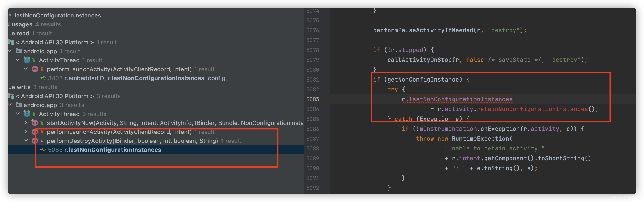The height and width of the screenshot is (202, 644).
Task: Click callActivityOnStop call in editor
Action: click(x=487, y=60)
